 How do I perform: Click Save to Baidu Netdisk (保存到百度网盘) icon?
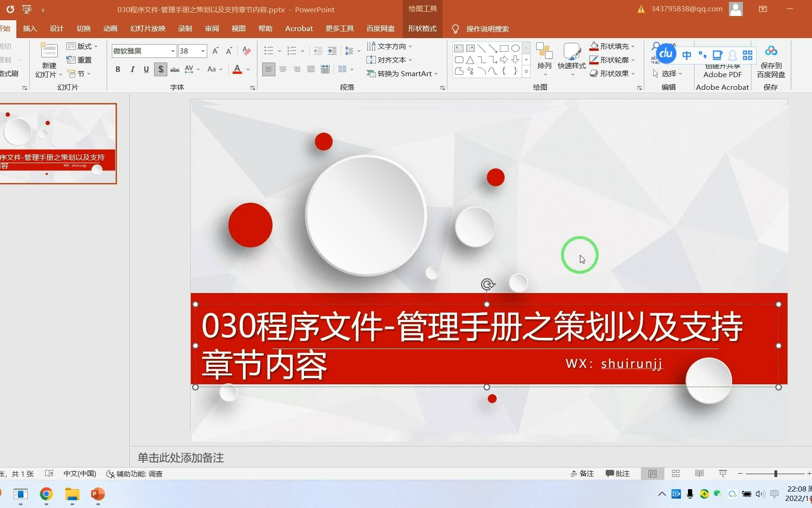[x=771, y=51]
